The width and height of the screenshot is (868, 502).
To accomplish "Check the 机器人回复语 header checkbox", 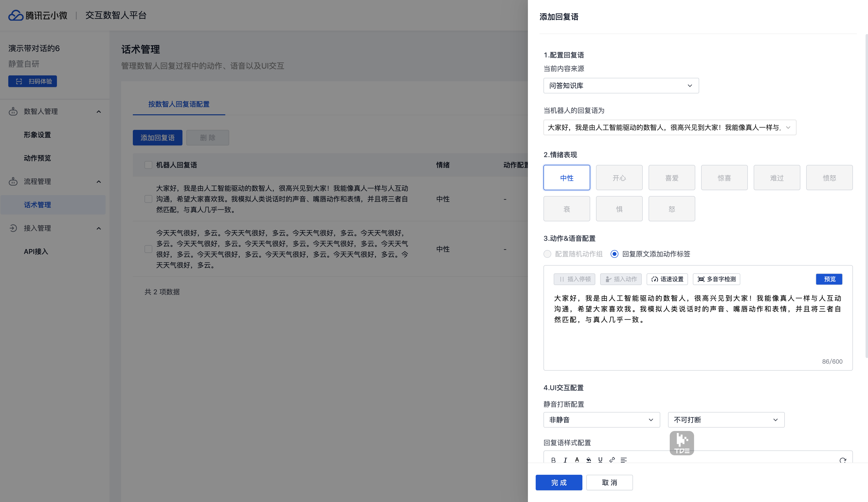I will [148, 165].
